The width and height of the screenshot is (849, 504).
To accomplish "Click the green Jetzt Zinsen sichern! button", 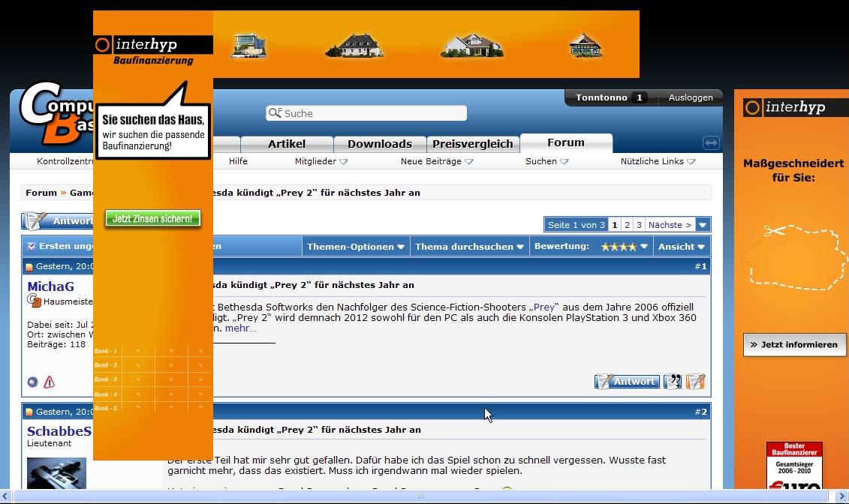I will point(152,218).
